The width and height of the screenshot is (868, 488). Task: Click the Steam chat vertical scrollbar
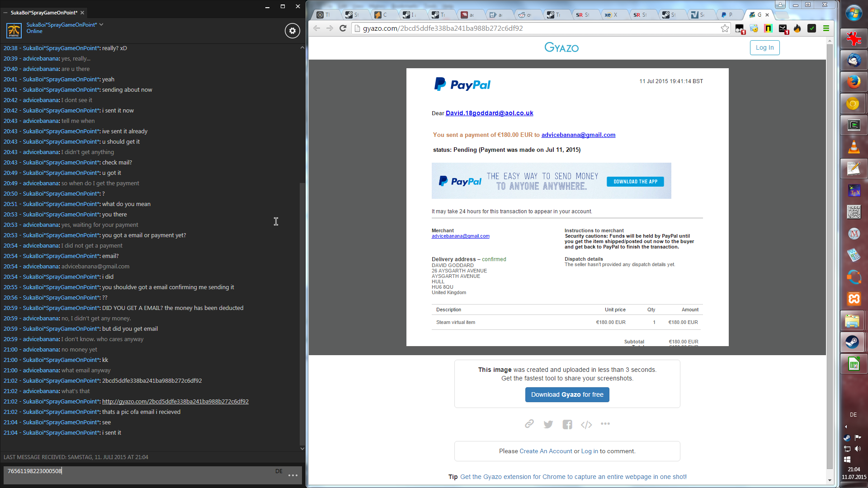tap(302, 312)
